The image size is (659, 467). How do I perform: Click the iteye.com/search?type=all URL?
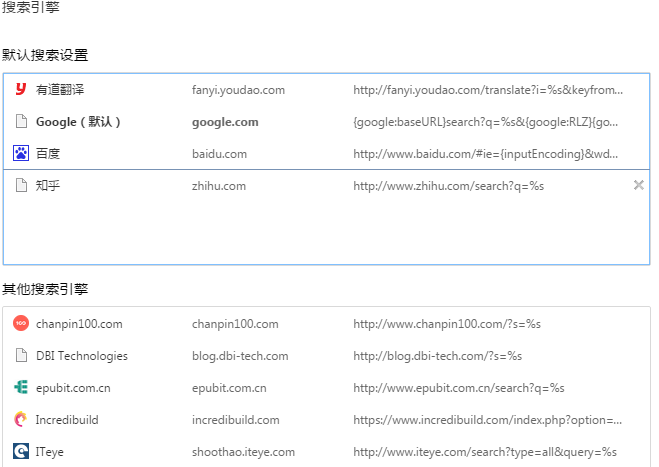pyautogui.click(x=485, y=452)
